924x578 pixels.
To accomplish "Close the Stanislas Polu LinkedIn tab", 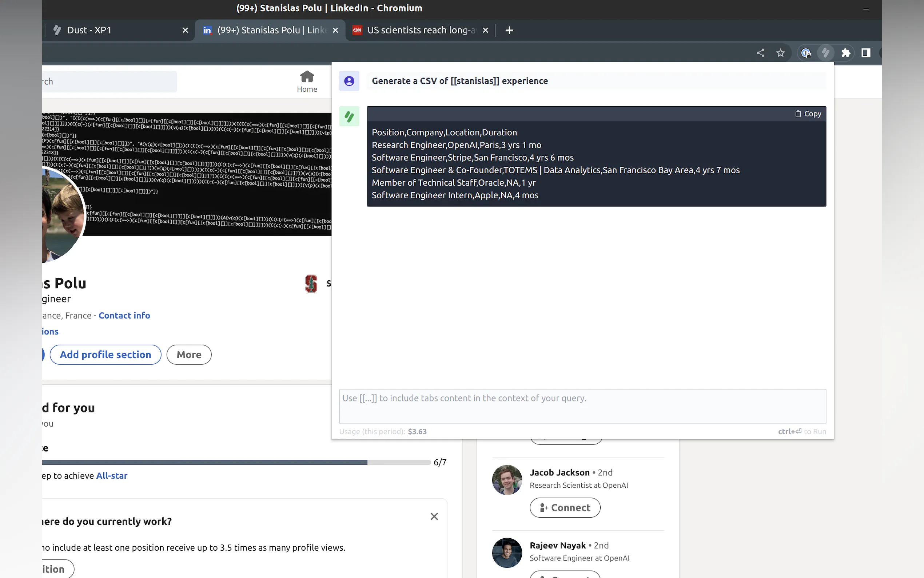I will tap(335, 30).
